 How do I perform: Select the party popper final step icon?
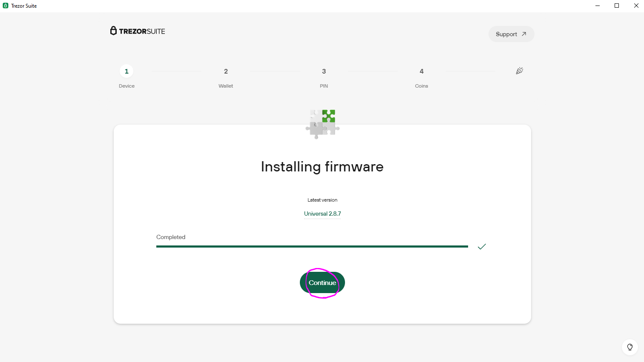coord(519,71)
